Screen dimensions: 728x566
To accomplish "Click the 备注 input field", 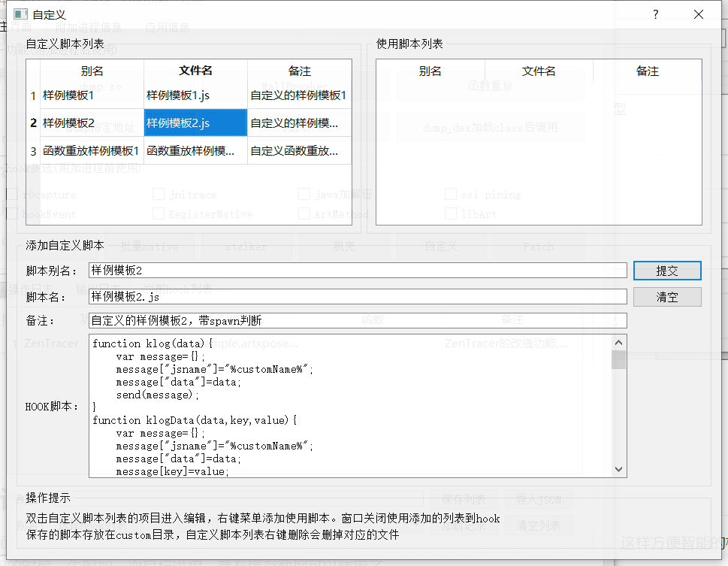I will click(x=358, y=320).
